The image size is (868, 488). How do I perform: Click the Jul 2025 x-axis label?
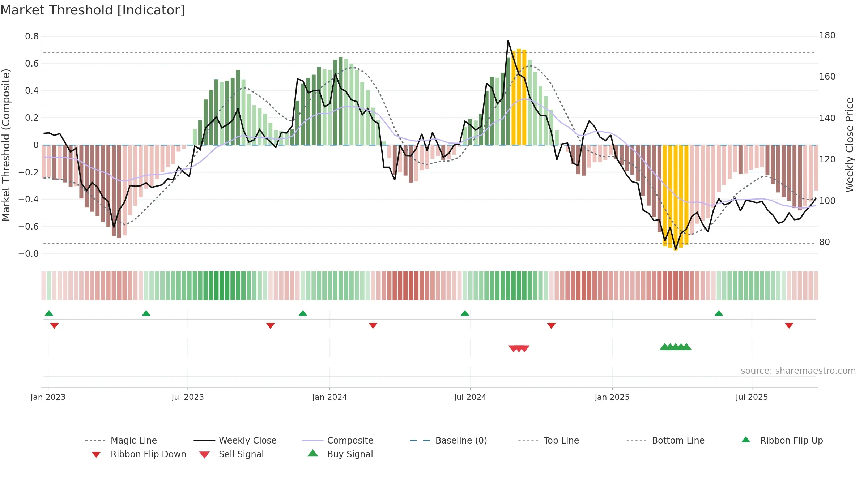coord(752,397)
